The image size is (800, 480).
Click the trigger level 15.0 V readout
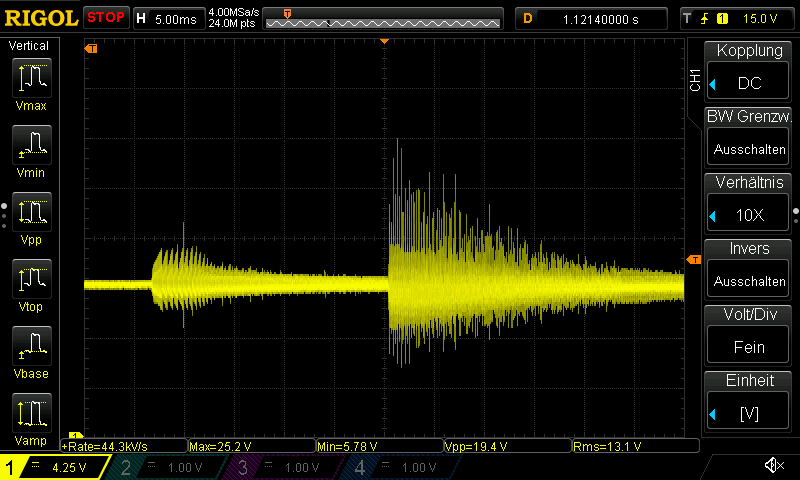(758, 18)
